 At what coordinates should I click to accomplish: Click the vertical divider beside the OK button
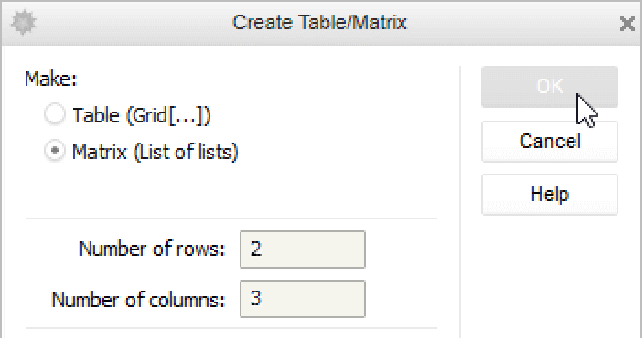tap(460, 202)
